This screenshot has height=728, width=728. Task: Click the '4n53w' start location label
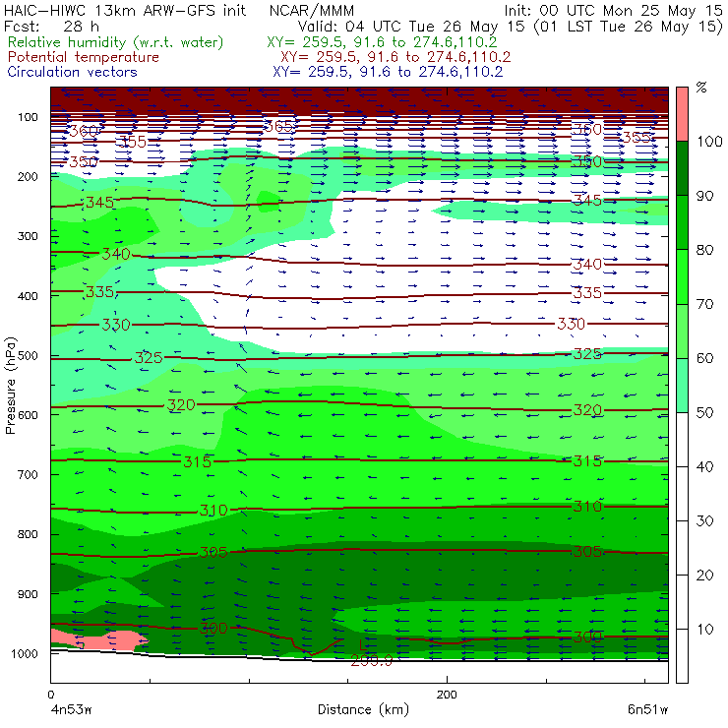click(72, 710)
